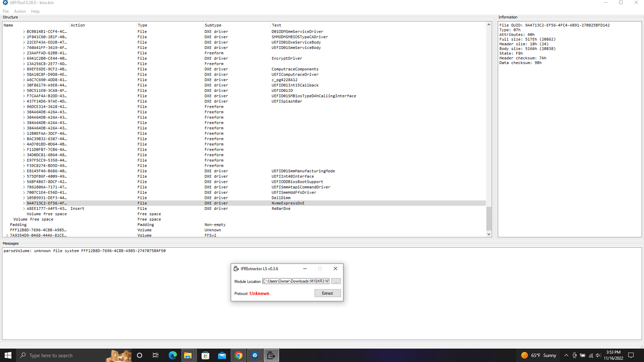Open Cortana circle icon
Viewport: 644px width, 362px height.
pos(139,355)
